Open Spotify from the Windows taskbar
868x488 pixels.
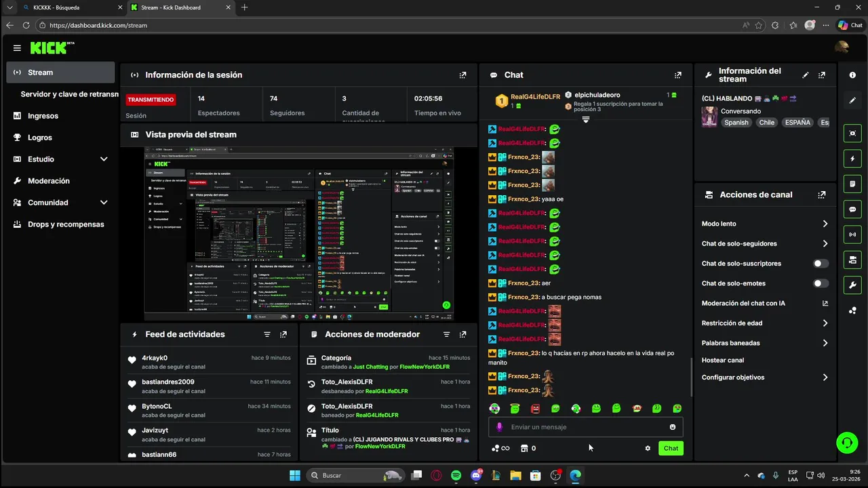tap(456, 476)
